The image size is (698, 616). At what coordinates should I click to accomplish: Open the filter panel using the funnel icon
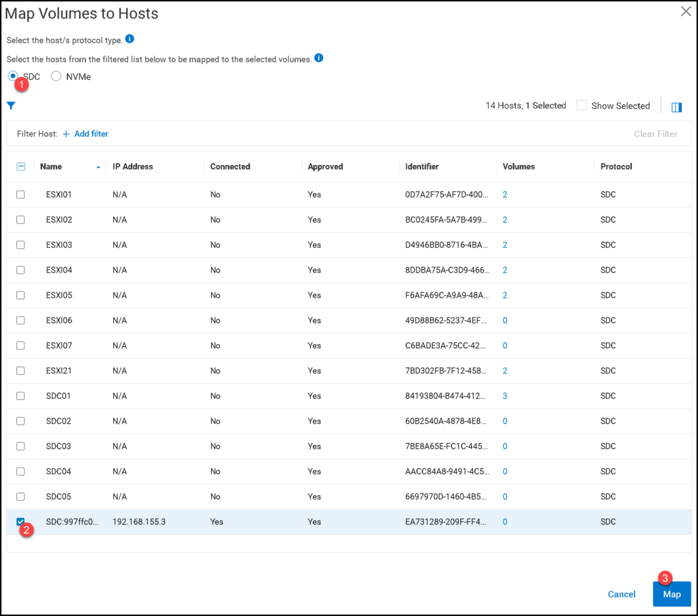pyautogui.click(x=11, y=106)
